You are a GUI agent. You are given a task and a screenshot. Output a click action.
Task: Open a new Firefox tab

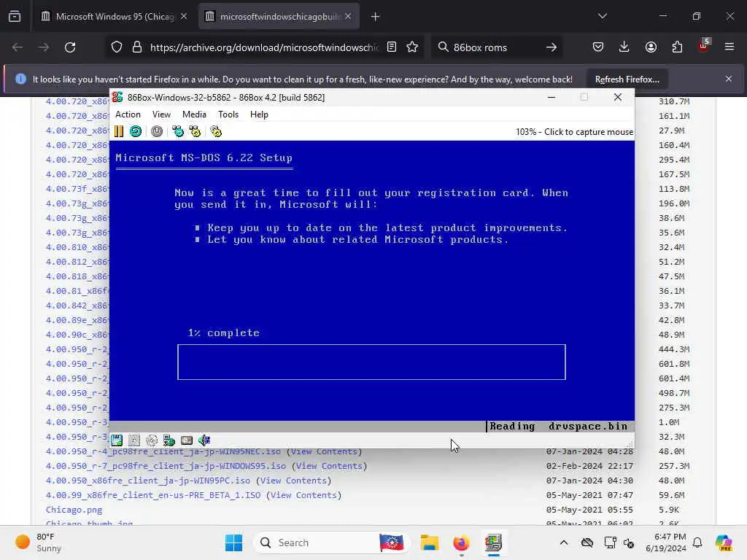click(376, 17)
